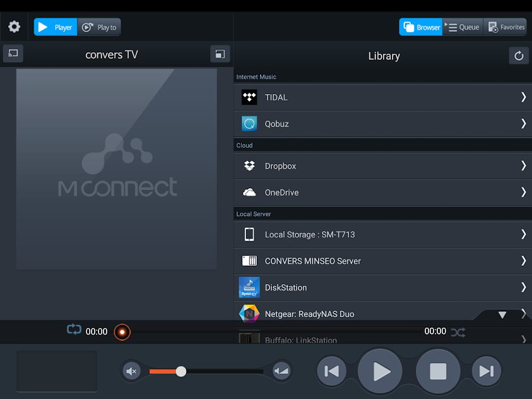Viewport: 532px width, 399px height.
Task: Switch to the Player tab
Action: click(x=56, y=27)
